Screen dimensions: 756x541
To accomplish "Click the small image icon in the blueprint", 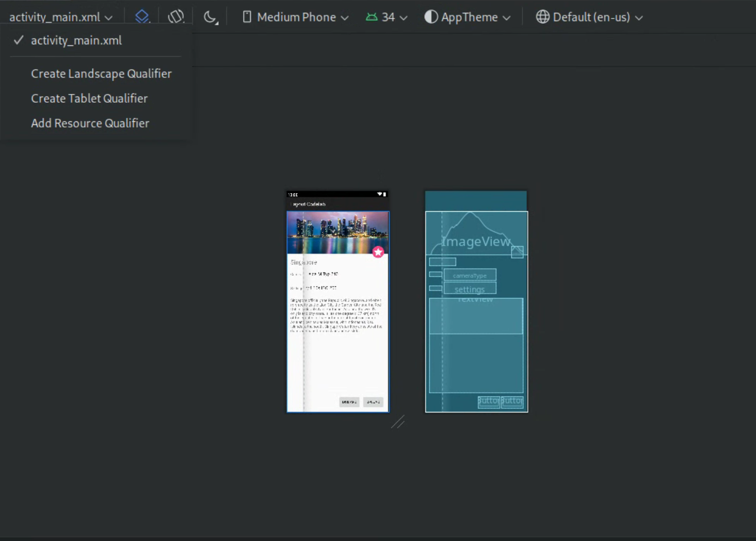I will click(517, 252).
